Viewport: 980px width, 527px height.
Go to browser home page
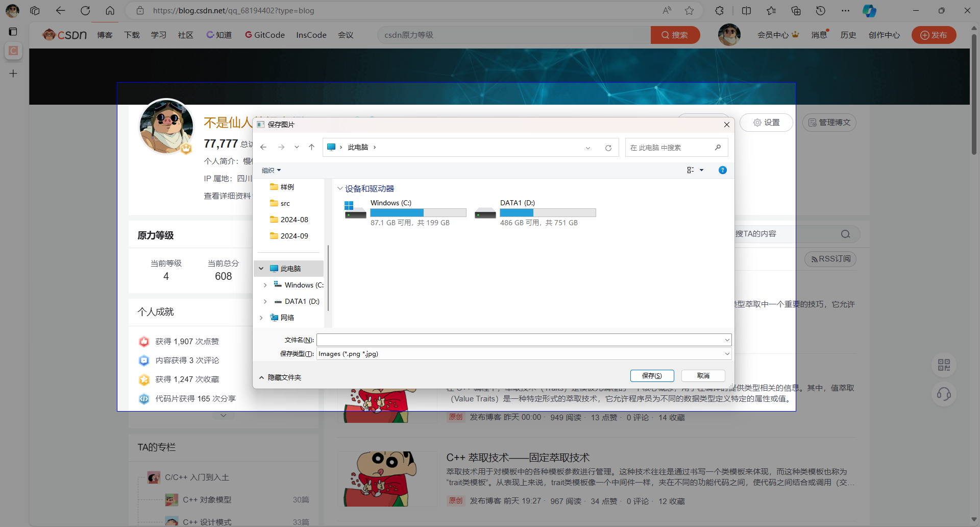coord(110,10)
